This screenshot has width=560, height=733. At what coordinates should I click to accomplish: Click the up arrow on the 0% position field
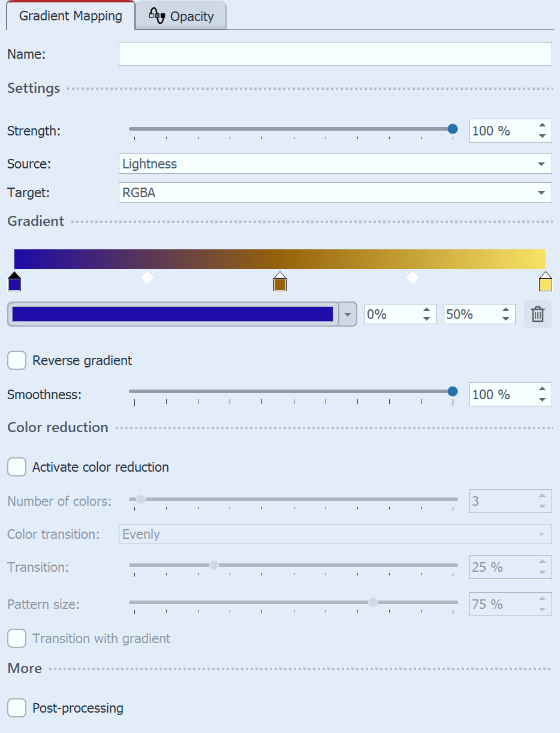coord(427,310)
